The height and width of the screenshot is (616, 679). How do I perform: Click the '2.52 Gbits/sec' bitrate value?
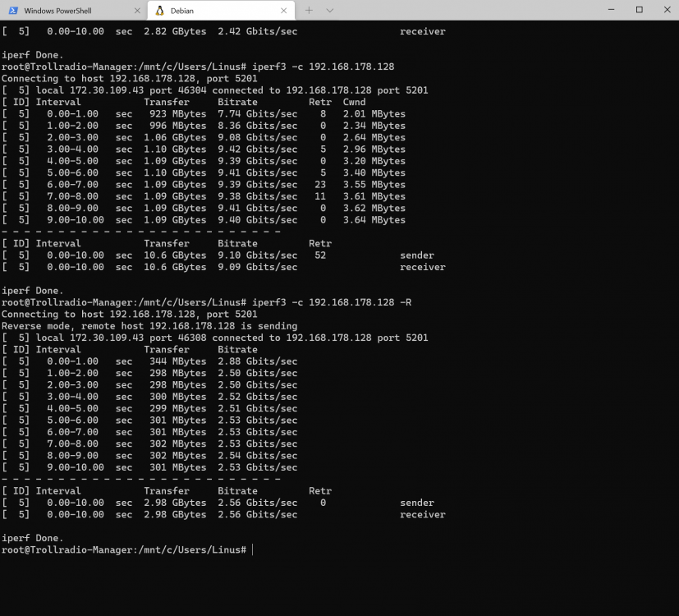[257, 397]
